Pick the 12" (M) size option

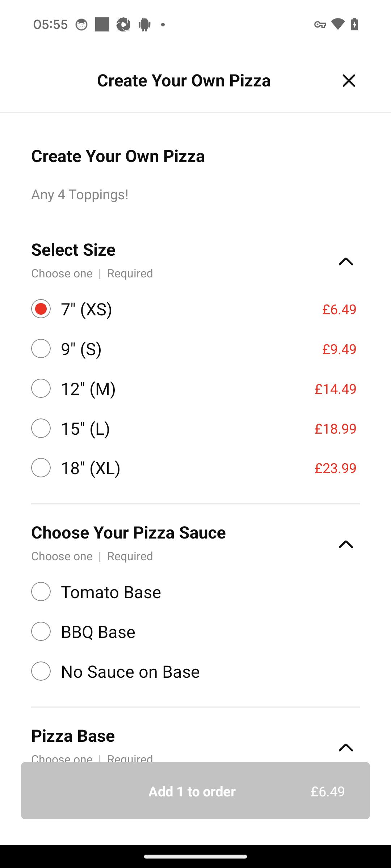click(41, 388)
